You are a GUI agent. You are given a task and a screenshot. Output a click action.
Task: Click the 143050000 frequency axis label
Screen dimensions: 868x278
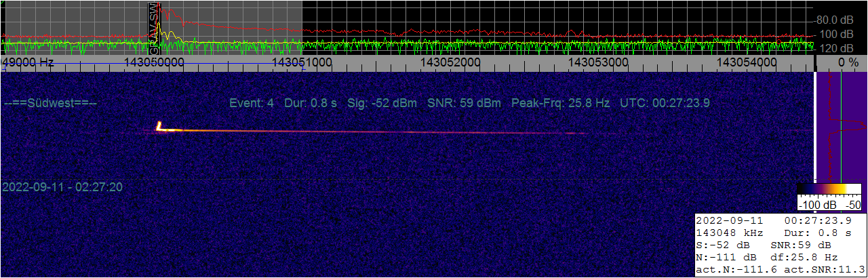[x=155, y=62]
